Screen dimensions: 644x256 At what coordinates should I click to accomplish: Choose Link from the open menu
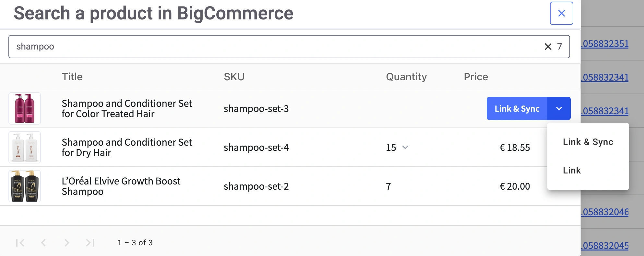(x=572, y=170)
